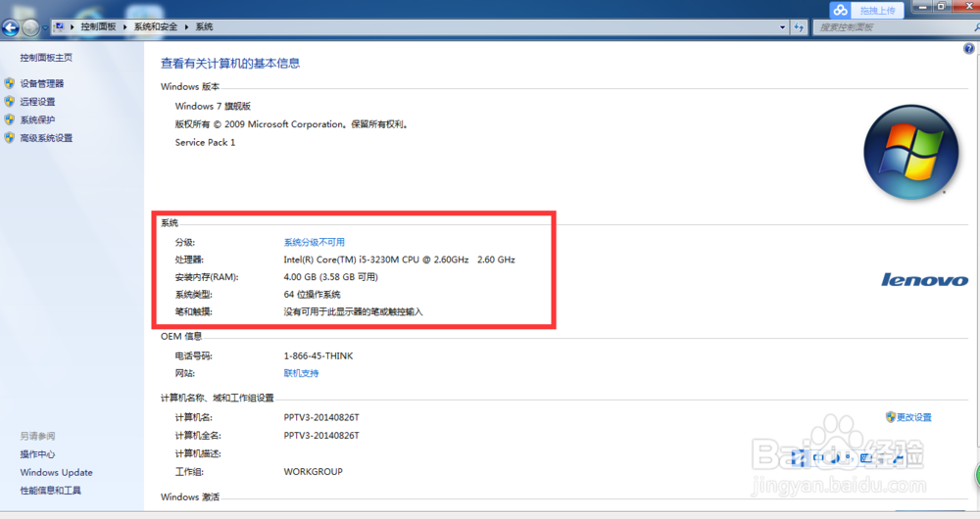Click the 更改设置 link
980x519 pixels.
[x=913, y=417]
